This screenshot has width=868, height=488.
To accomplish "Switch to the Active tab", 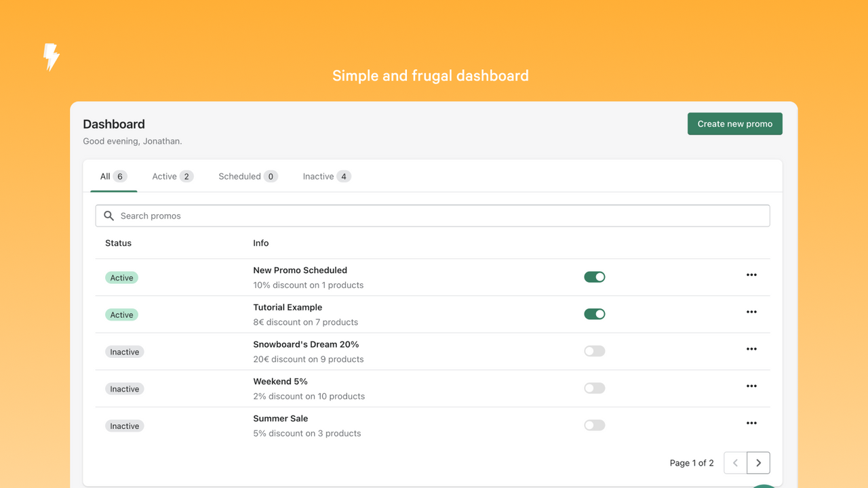I will (172, 176).
